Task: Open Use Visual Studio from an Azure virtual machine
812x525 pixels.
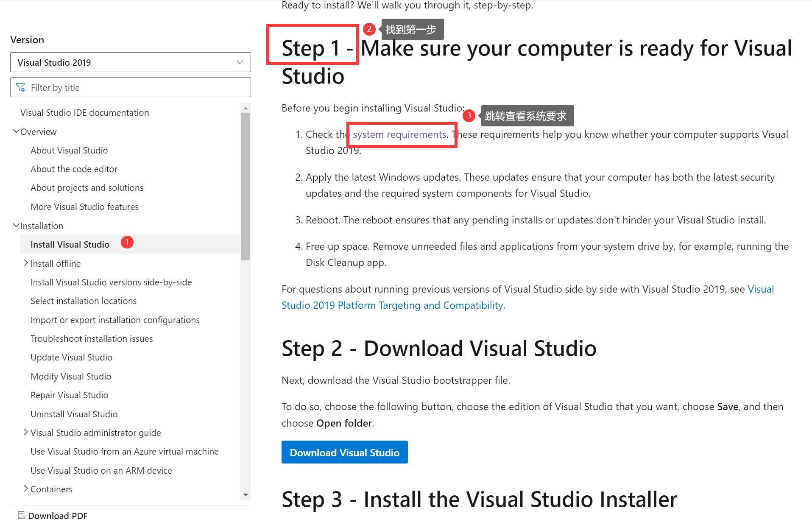Action: pyautogui.click(x=124, y=452)
